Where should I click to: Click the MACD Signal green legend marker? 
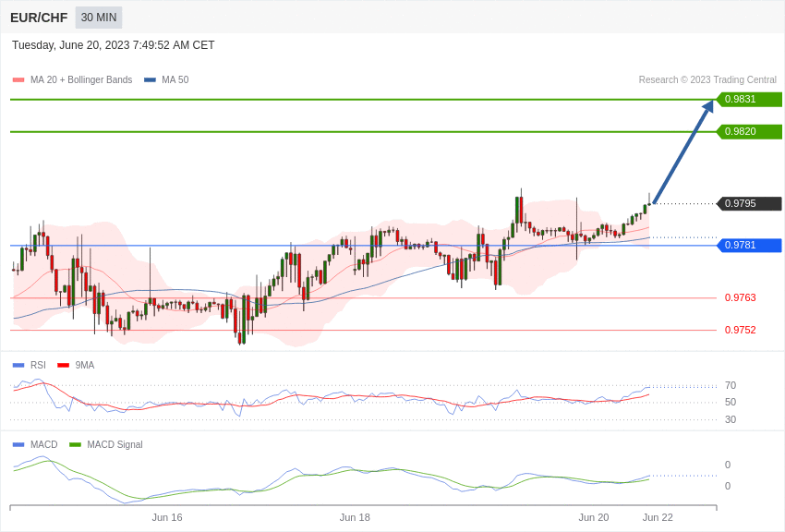tap(75, 445)
